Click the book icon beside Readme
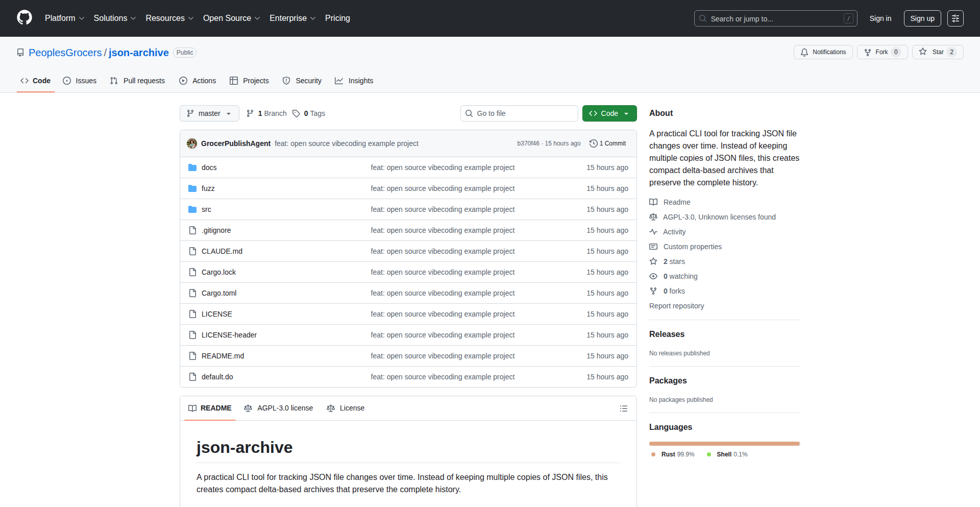The height and width of the screenshot is (507, 980). pyautogui.click(x=653, y=202)
